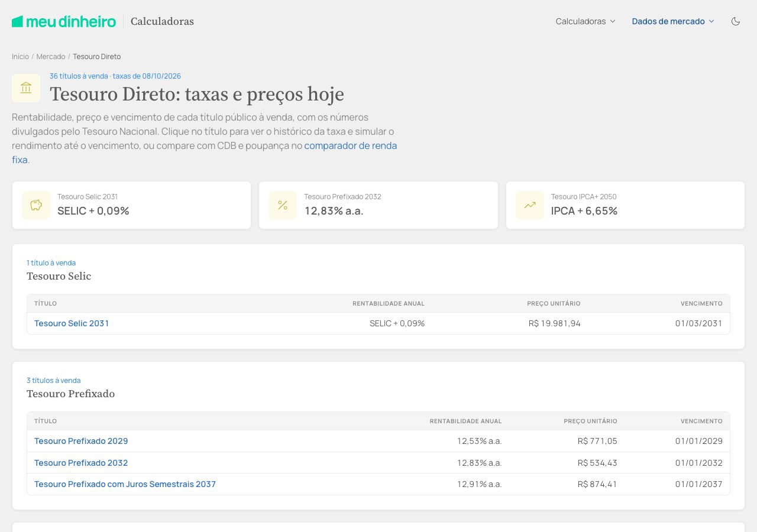Click the meu dinheiro logo
Image resolution: width=757 pixels, height=532 pixels.
[x=64, y=21]
